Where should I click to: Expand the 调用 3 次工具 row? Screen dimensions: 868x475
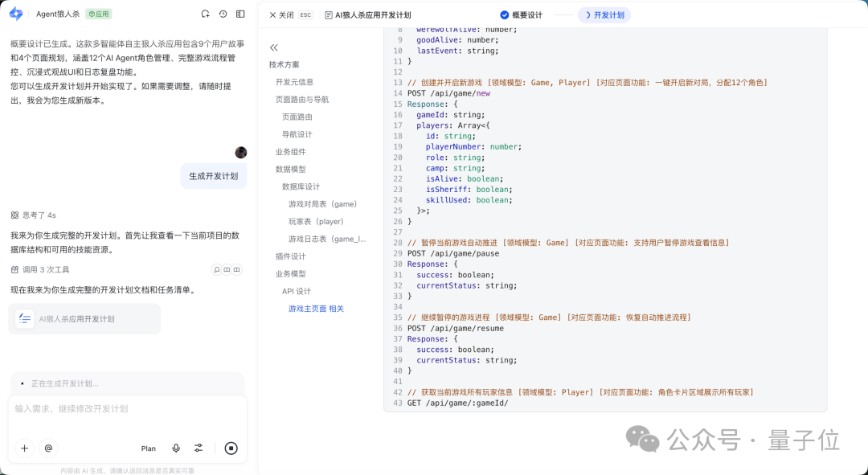pyautogui.click(x=40, y=269)
